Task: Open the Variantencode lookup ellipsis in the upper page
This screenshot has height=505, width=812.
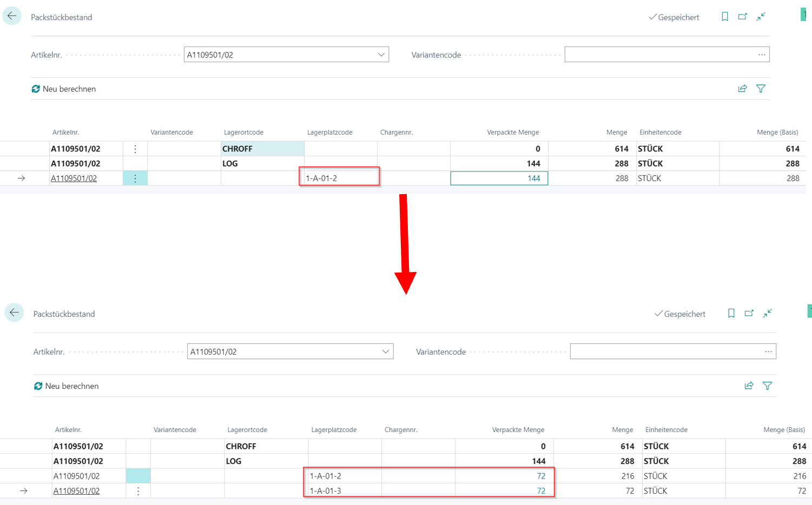Action: pyautogui.click(x=762, y=55)
